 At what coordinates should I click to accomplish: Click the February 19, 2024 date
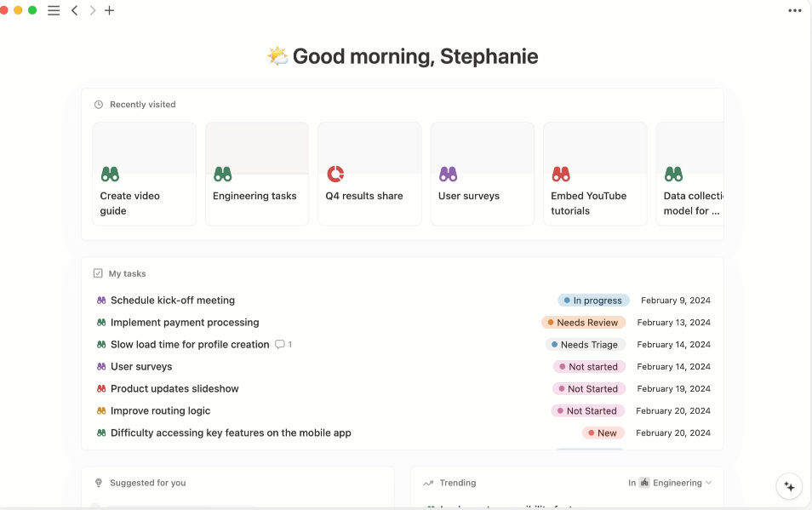(674, 389)
